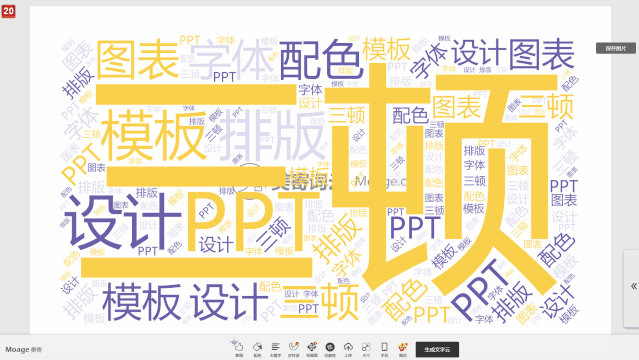Click the black generate word cloud button
The image size is (639, 360).
pyautogui.click(x=437, y=349)
